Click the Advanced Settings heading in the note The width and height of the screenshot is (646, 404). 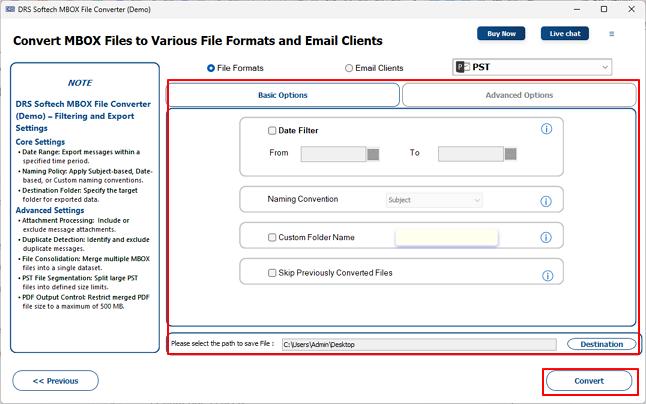tap(50, 210)
